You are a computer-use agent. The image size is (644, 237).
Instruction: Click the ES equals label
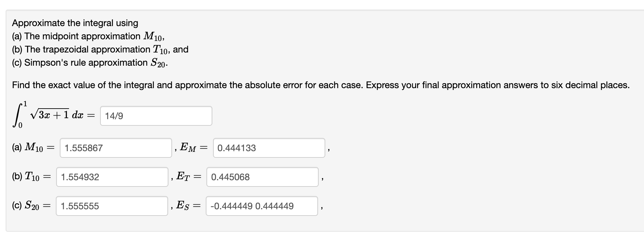[189, 206]
